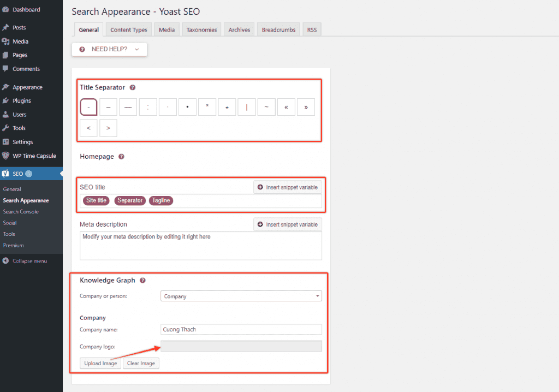The height and width of the screenshot is (392, 559).
Task: Click the Upload Image button
Action: [100, 363]
